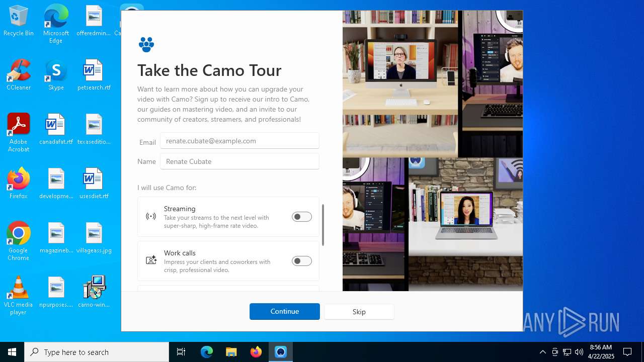The height and width of the screenshot is (362, 644).
Task: Skip the Camo Tour
Action: tap(359, 312)
